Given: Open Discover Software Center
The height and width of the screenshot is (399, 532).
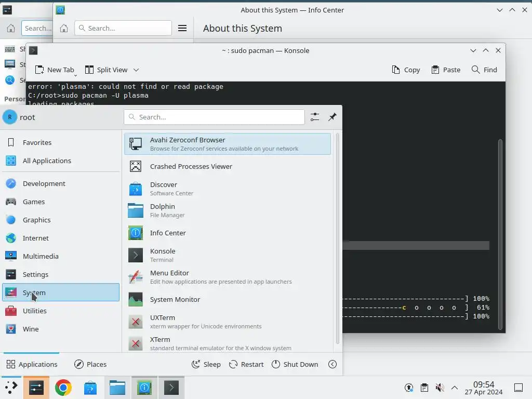Looking at the screenshot, I should click(228, 189).
